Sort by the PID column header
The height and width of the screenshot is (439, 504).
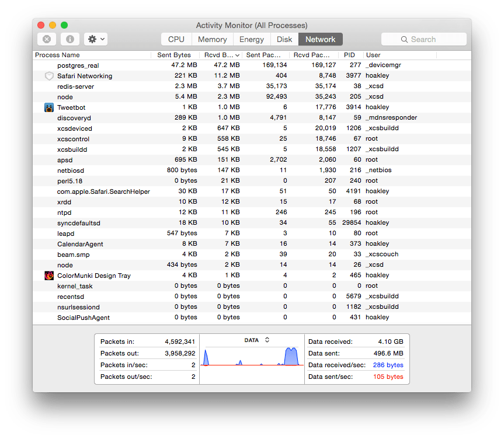point(350,55)
